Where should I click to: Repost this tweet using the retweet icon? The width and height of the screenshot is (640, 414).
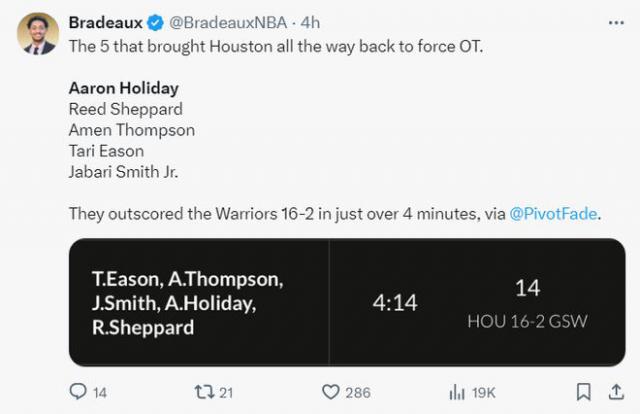[x=203, y=392]
